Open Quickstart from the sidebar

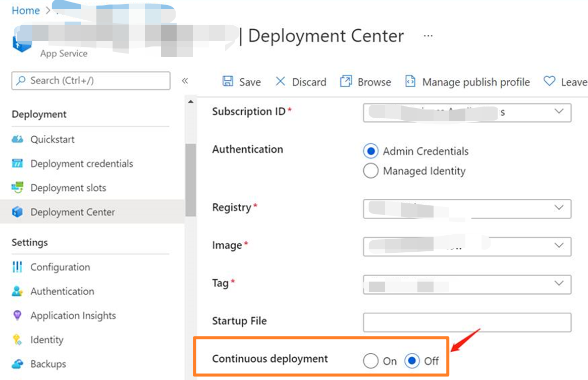tap(52, 139)
